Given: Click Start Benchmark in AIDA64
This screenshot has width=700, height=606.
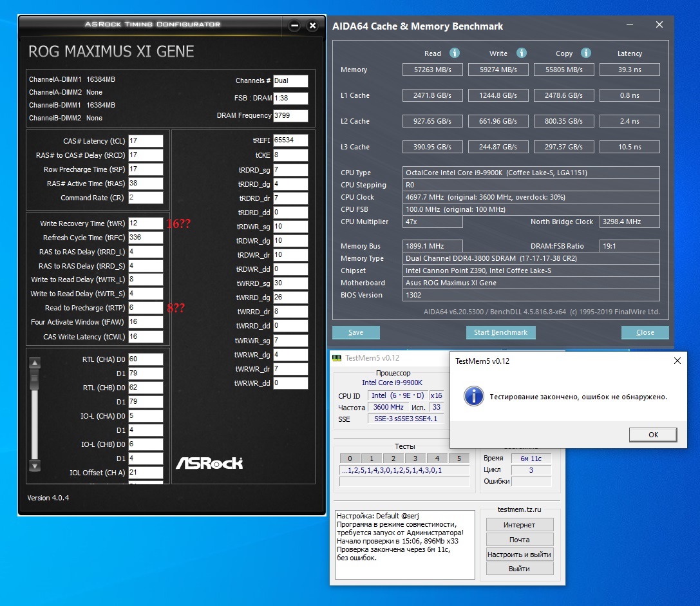Looking at the screenshot, I should tap(500, 333).
